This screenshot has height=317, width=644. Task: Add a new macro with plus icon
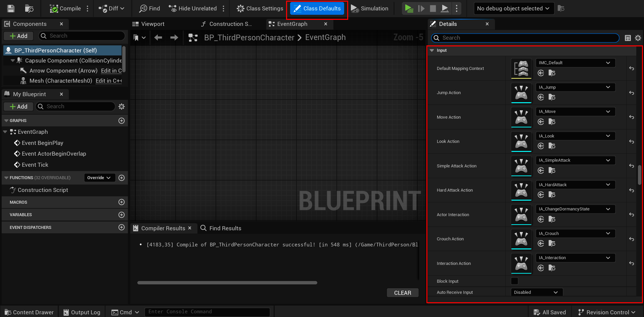click(x=122, y=202)
